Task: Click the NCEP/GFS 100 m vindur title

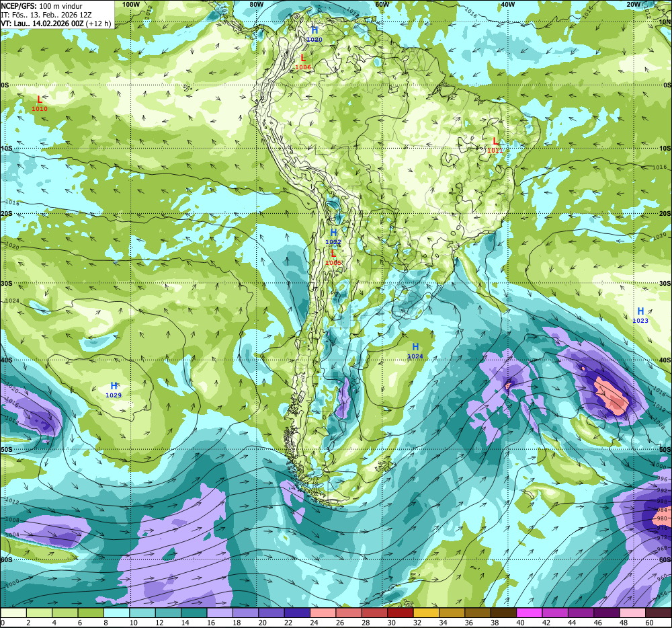Action: (x=42, y=6)
